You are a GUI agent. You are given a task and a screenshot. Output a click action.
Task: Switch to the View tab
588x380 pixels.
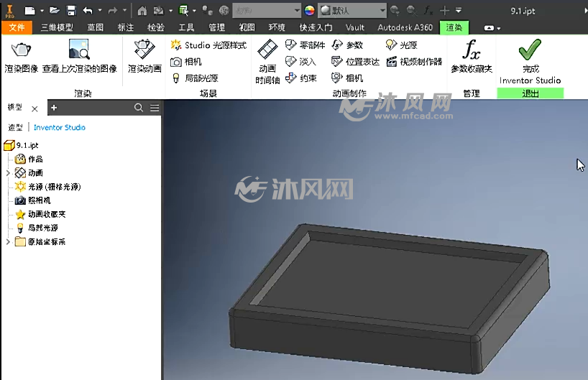[x=247, y=27]
